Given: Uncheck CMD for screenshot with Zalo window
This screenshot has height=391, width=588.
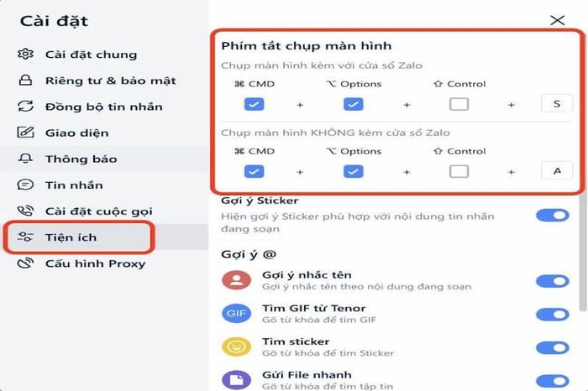Looking at the screenshot, I should click(254, 104).
